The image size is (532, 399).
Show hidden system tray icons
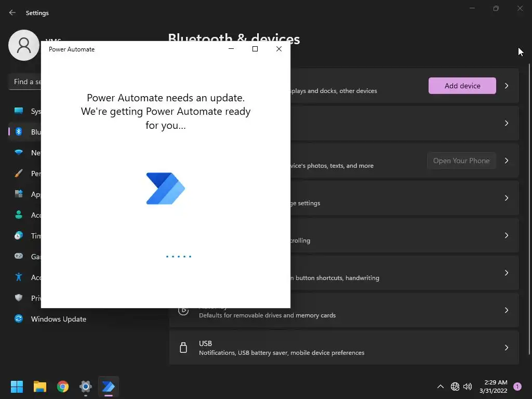441,387
